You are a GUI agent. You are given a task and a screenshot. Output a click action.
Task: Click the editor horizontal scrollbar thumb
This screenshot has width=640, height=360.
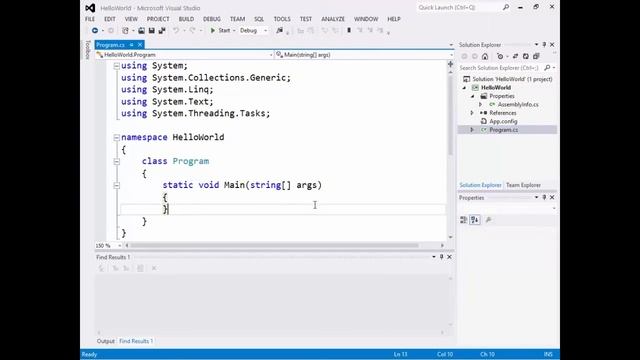click(274, 246)
